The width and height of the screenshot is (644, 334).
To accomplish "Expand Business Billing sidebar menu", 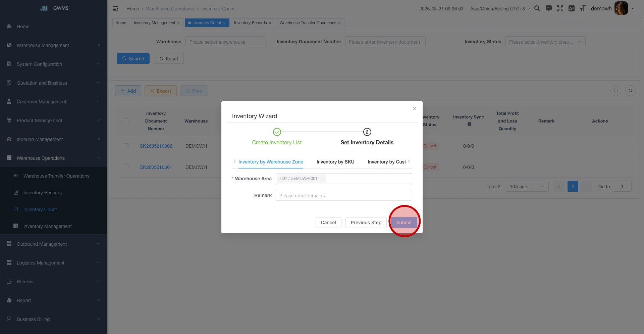I will coord(54,319).
